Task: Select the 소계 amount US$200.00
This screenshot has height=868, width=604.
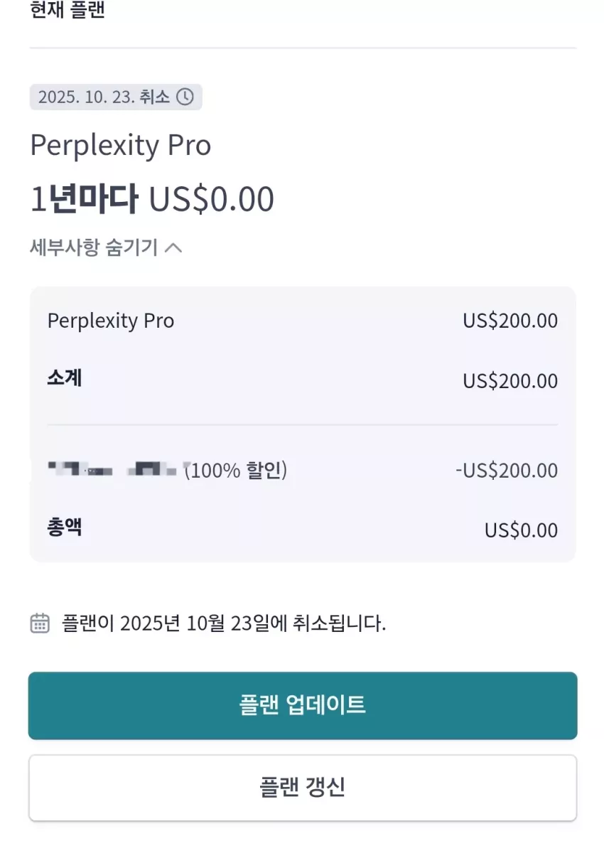Action: (510, 381)
